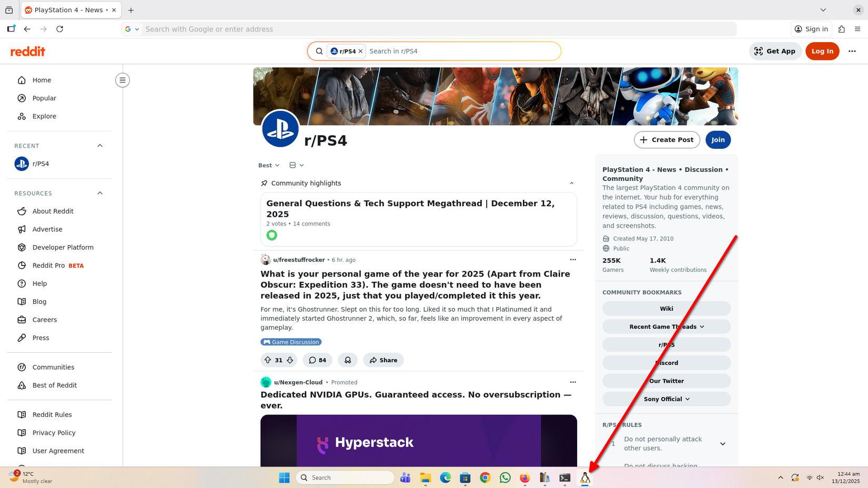
Task: Click the Create Post button
Action: tap(667, 139)
